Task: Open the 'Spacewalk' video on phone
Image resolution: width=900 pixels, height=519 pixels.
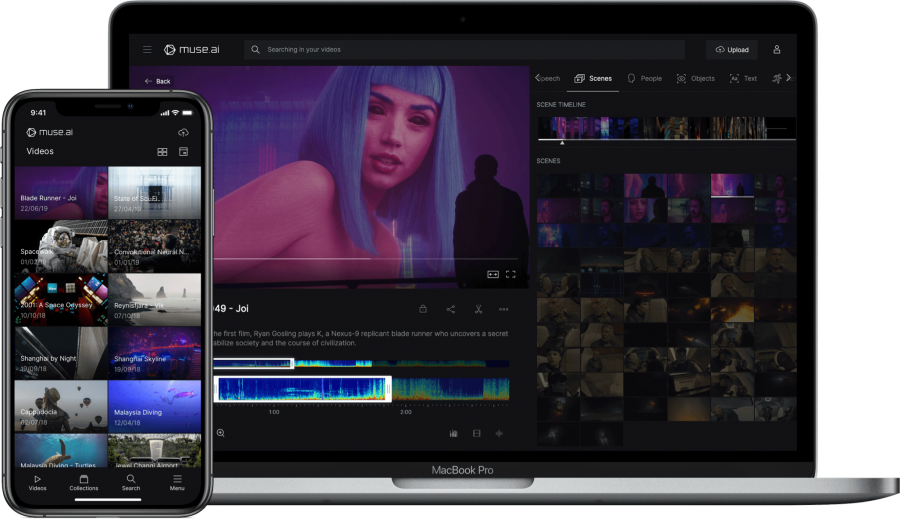Action: 61,246
